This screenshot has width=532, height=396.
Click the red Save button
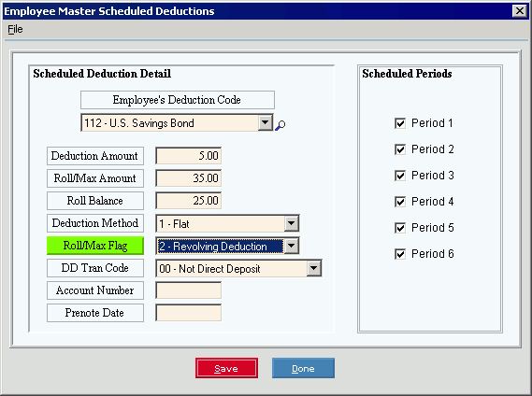pos(226,368)
